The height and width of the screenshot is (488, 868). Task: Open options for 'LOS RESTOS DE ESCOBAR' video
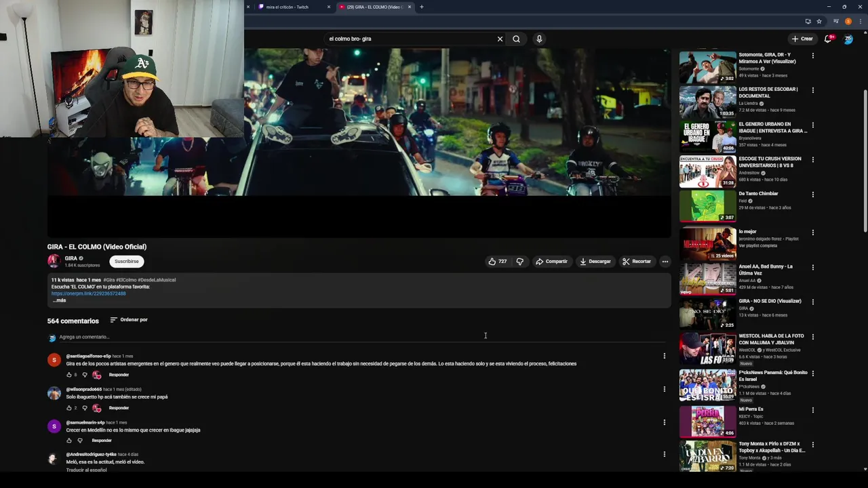tap(812, 90)
